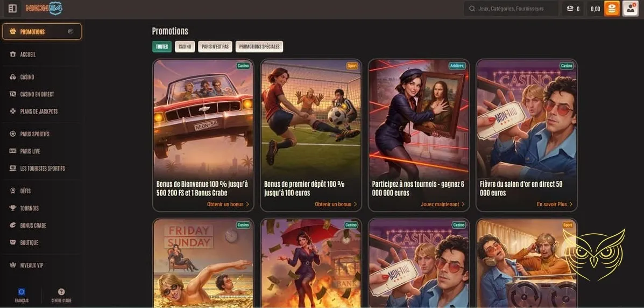Image resolution: width=644 pixels, height=308 pixels.
Task: Click the Paris live icon
Action: 13,151
